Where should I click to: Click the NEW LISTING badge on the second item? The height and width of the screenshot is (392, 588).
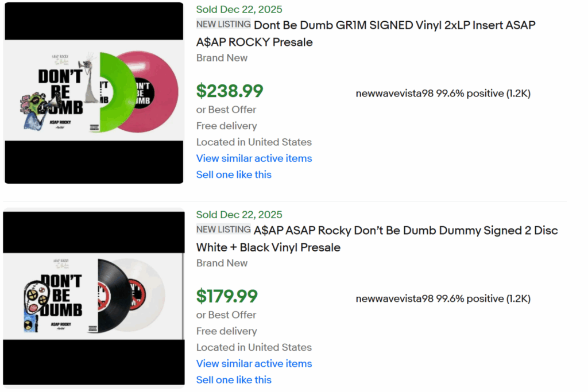[x=223, y=229]
